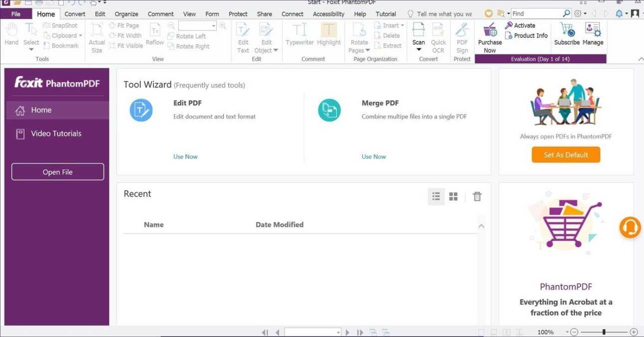644x337 pixels.
Task: Click Use Now under Merge PDF
Action: [x=373, y=157]
